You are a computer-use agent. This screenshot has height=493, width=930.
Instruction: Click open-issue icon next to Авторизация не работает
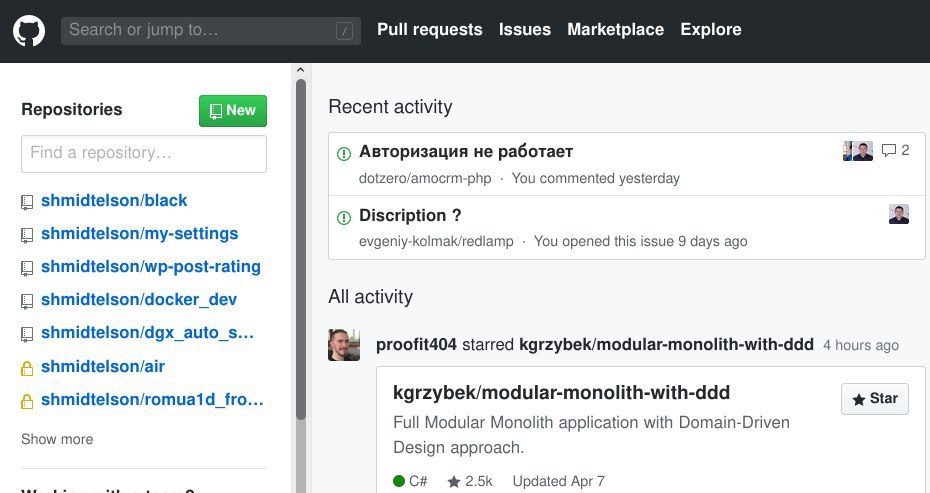tap(344, 154)
